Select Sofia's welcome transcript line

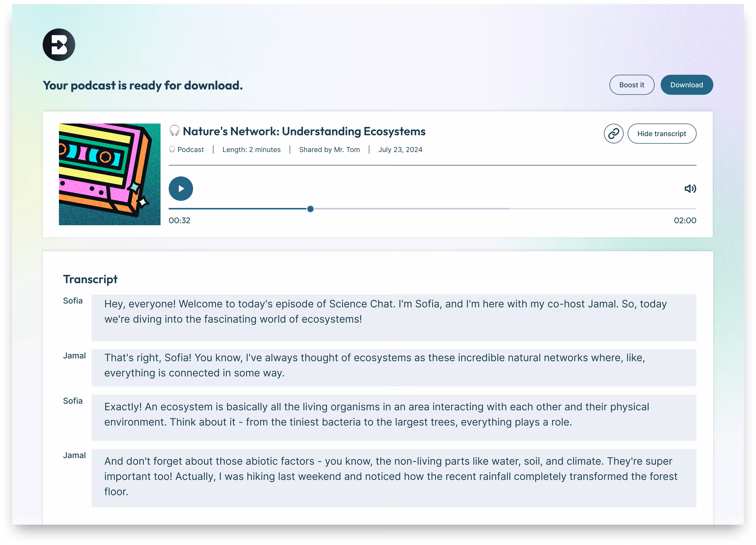tap(393, 317)
